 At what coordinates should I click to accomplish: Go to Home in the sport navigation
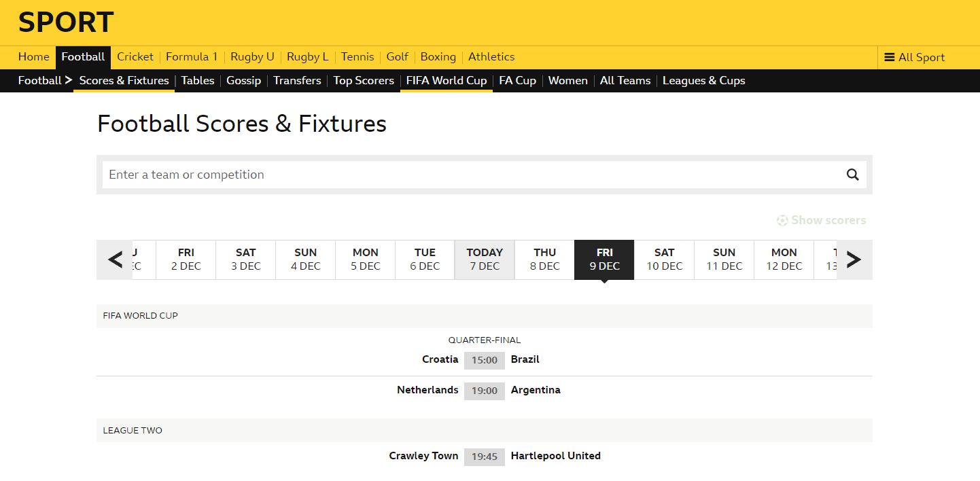(x=34, y=57)
